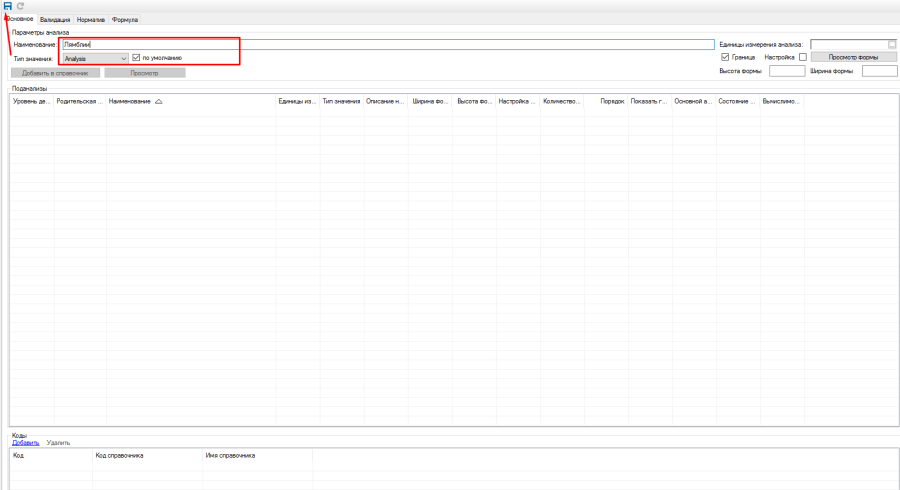Screen dimensions: 900x490
Task: Sort by the Наименование column header
Action: pos(191,102)
